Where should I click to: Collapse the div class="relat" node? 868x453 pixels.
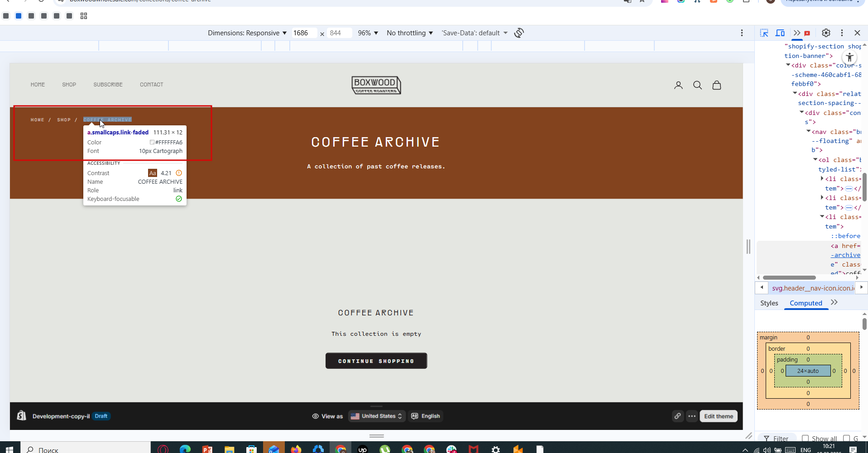pos(795,93)
